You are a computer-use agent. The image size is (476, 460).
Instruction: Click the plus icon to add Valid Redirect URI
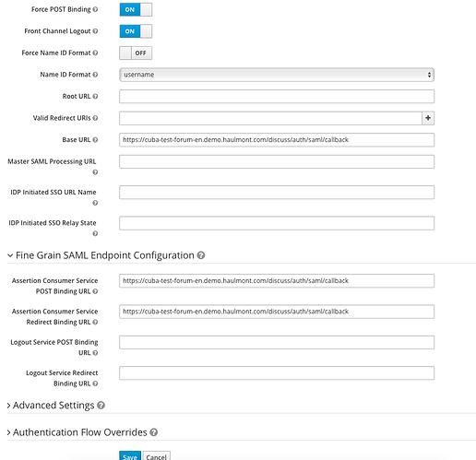pyautogui.click(x=428, y=118)
